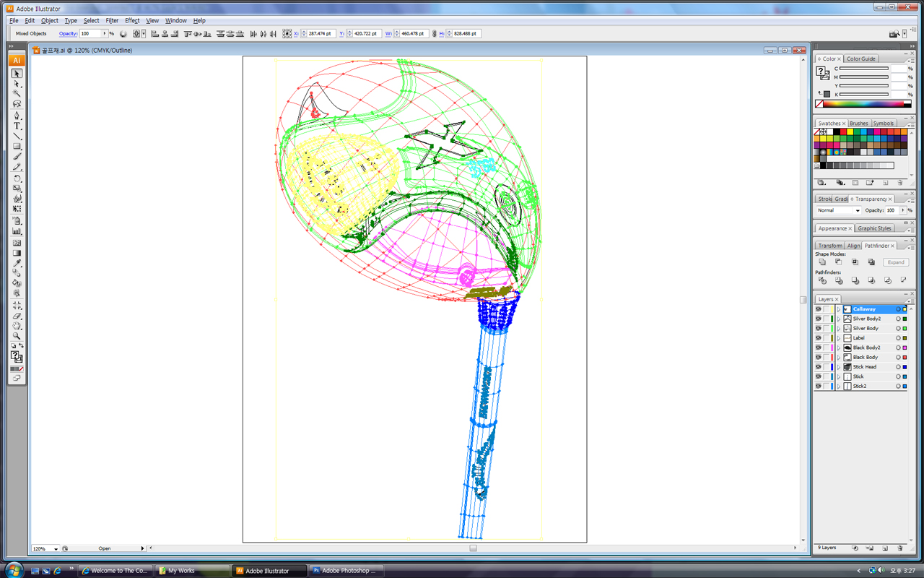The width and height of the screenshot is (924, 578).
Task: Switch to the Symbols tab
Action: click(883, 124)
